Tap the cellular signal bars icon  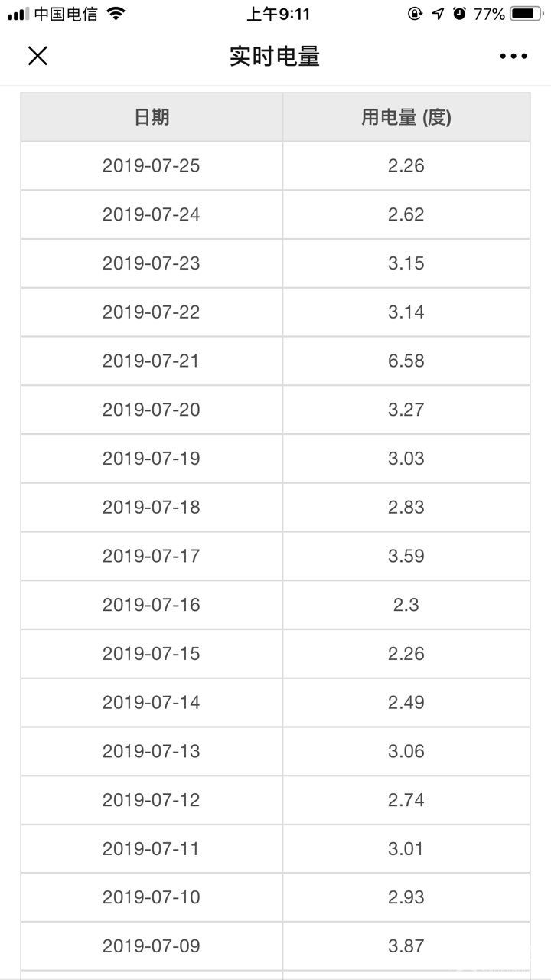[x=18, y=14]
